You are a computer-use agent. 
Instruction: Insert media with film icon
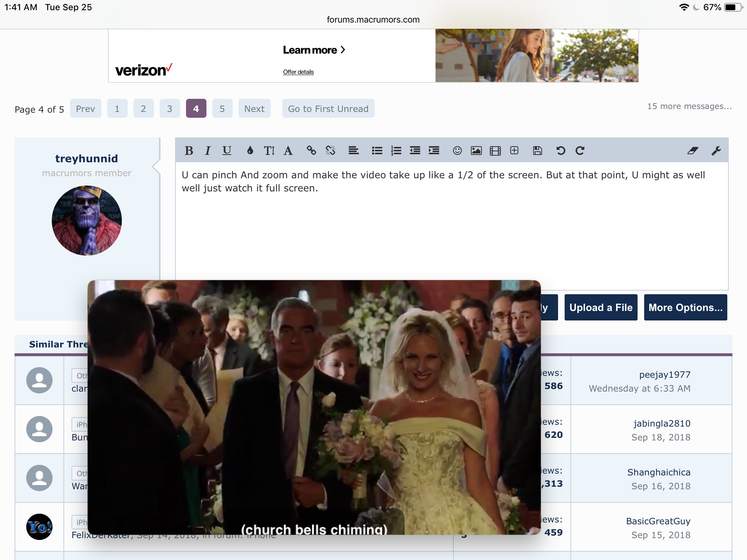495,151
